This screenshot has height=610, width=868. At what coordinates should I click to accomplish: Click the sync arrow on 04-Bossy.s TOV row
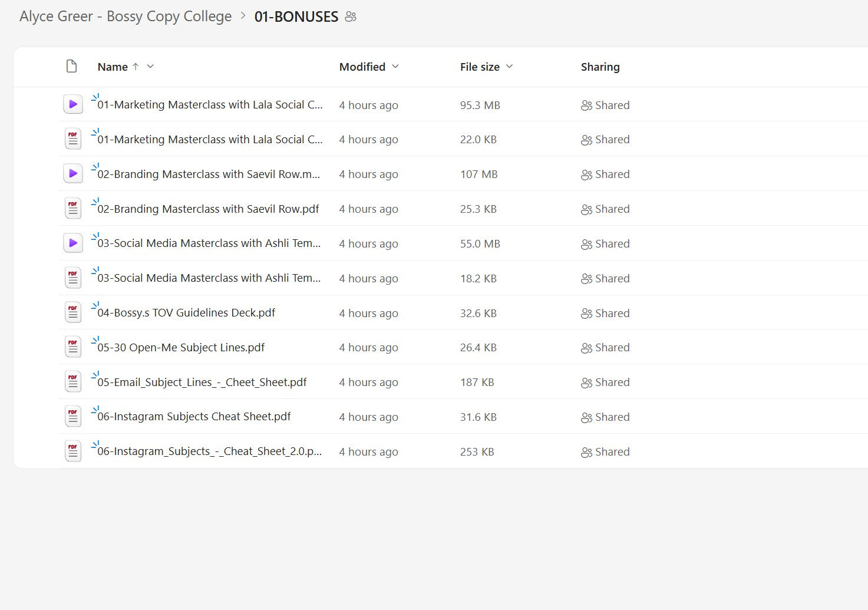tap(94, 305)
